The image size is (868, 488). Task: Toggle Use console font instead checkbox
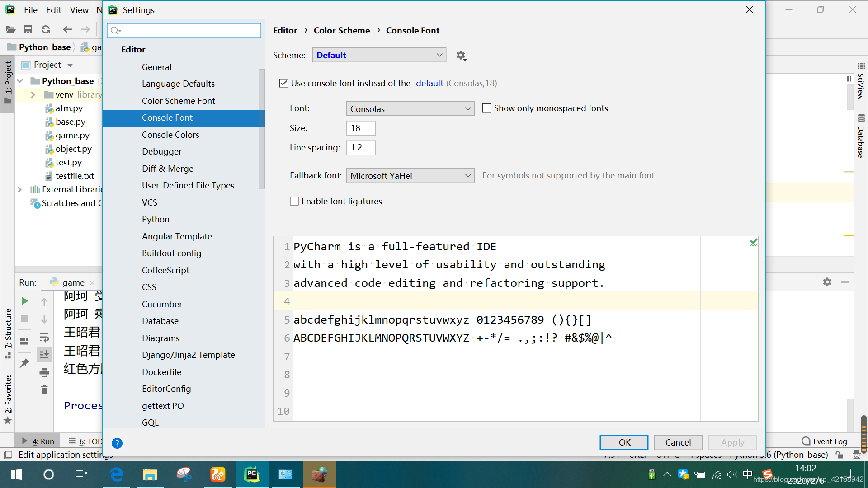pyautogui.click(x=284, y=83)
